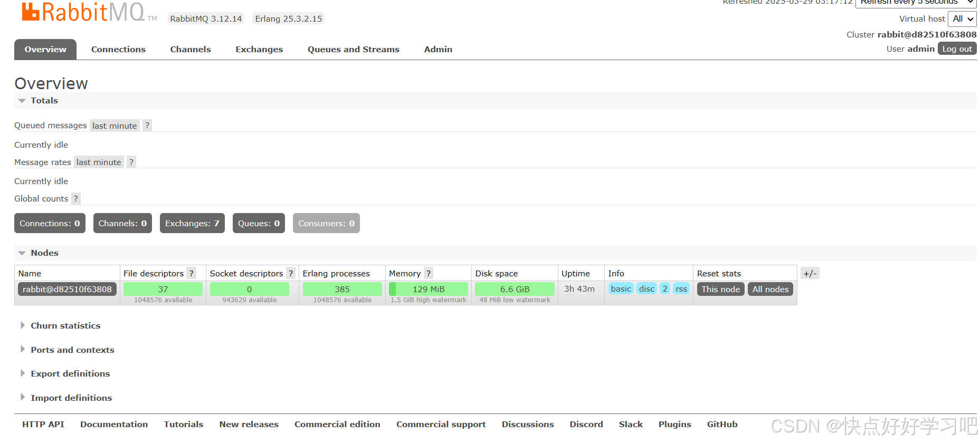Screen dimensions: 980x443
Task: Reset stats for This node
Action: click(720, 289)
